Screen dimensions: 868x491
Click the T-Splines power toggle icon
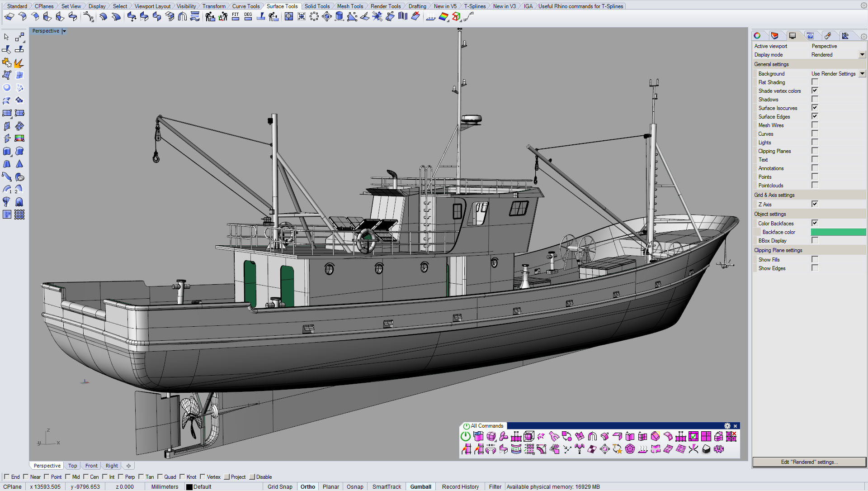[x=465, y=436]
